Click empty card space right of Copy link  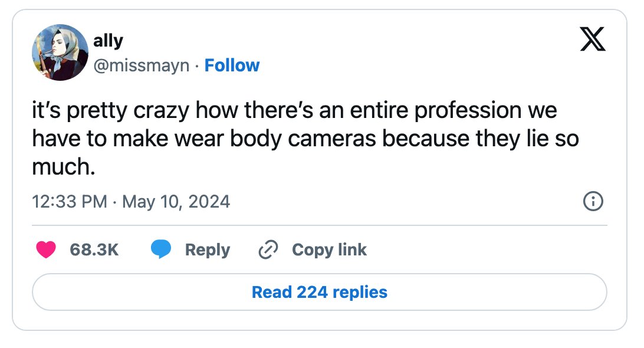click(487, 250)
